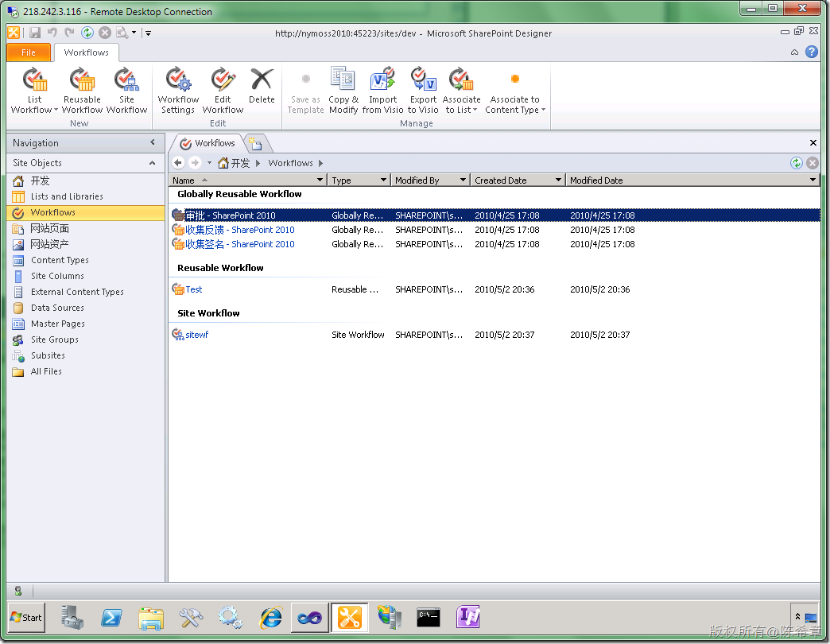Image resolution: width=830 pixels, height=644 pixels.
Task: Collapse the Navigation pane
Action: 153,142
